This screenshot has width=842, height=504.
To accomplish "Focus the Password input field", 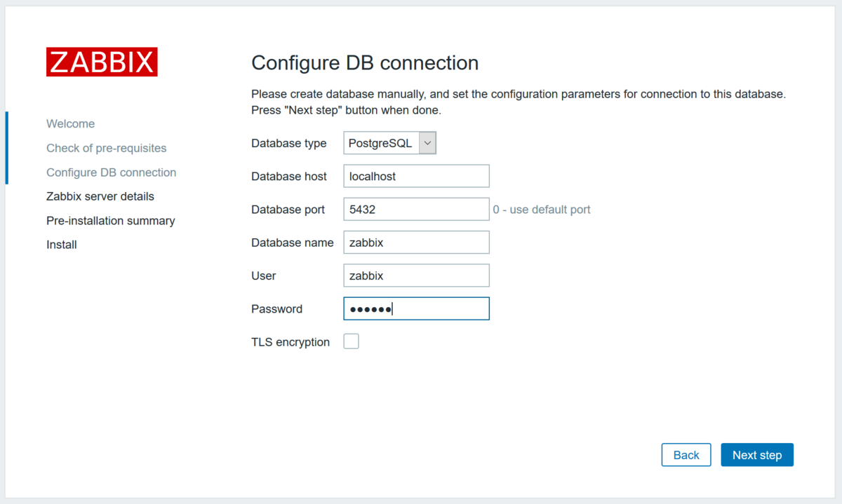I will point(415,308).
